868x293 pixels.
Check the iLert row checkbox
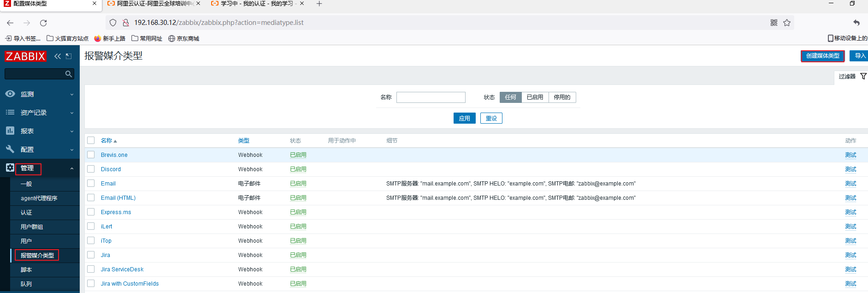pos(91,226)
